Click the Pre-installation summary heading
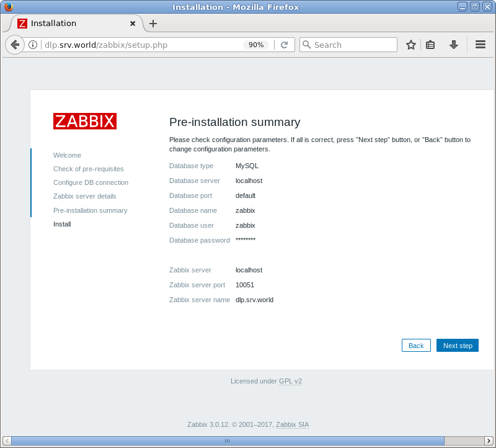Image resolution: width=496 pixels, height=448 pixels. (x=235, y=122)
